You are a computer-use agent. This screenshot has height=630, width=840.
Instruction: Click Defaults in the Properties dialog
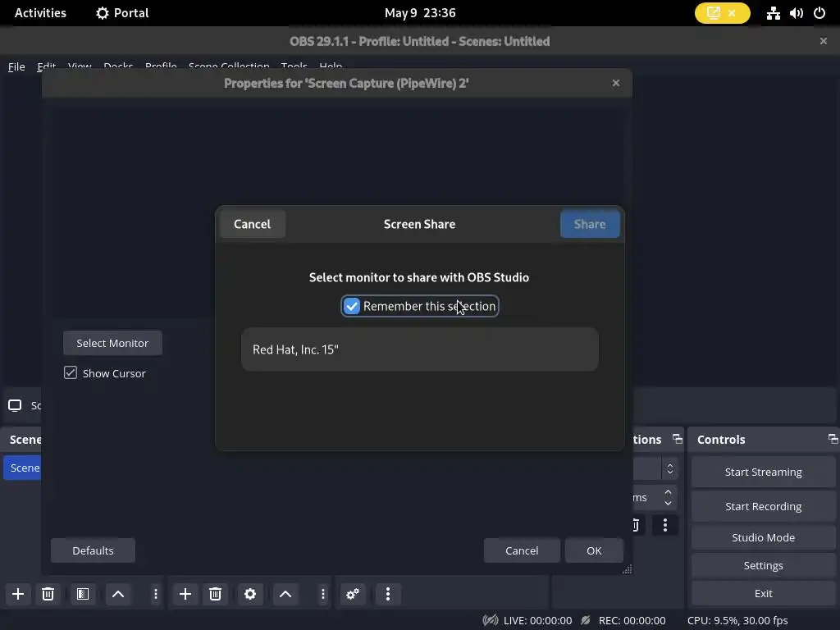pos(94,550)
